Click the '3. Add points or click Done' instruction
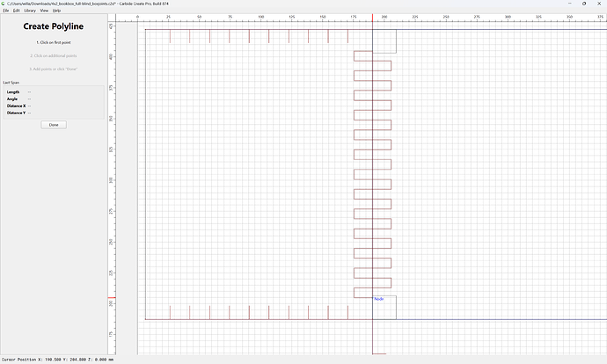The image size is (607, 364). (54, 69)
